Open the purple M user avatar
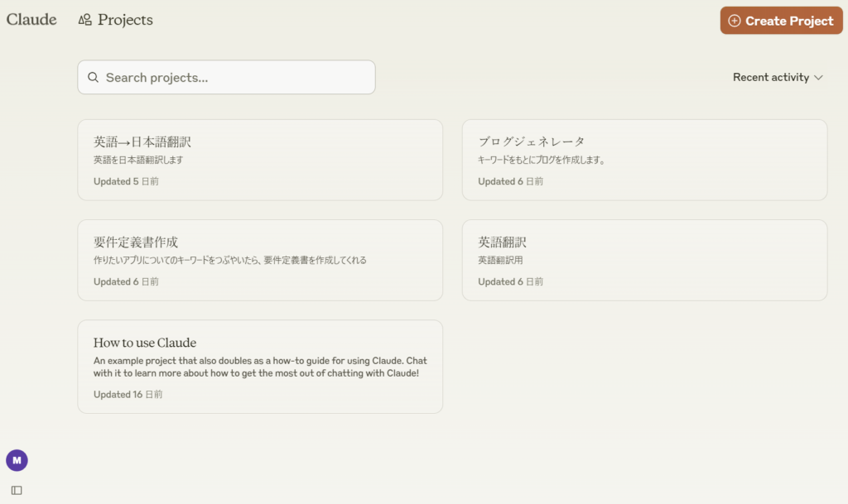The width and height of the screenshot is (848, 504). [x=17, y=460]
